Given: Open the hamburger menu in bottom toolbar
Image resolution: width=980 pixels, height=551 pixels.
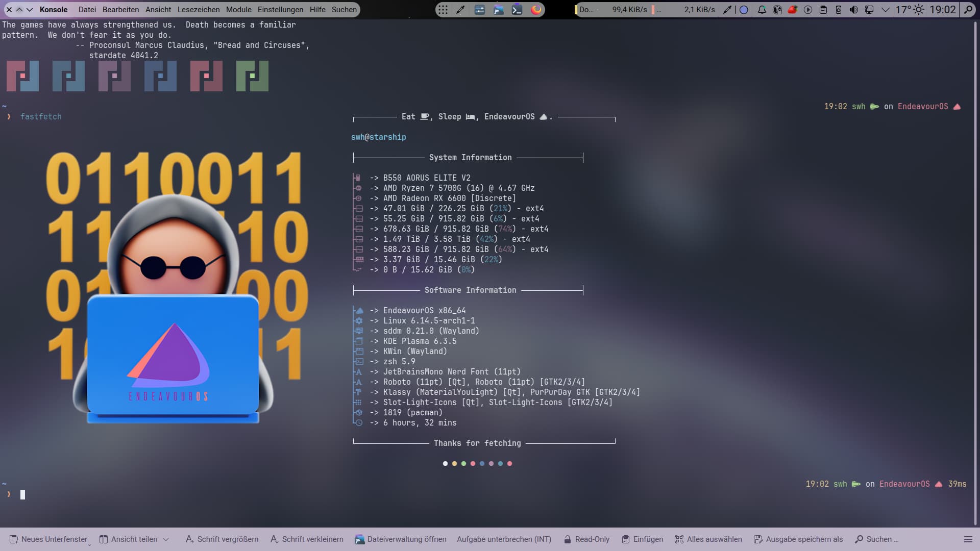Looking at the screenshot, I should 968,539.
